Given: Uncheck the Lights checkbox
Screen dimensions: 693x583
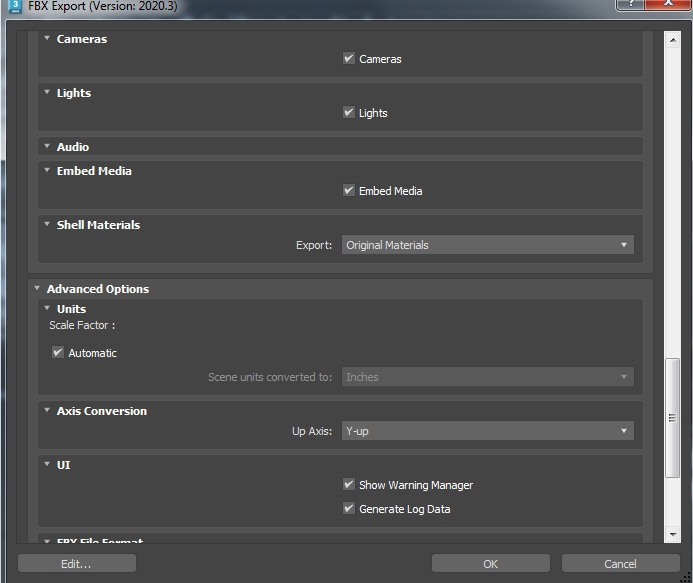Looking at the screenshot, I should click(x=349, y=112).
